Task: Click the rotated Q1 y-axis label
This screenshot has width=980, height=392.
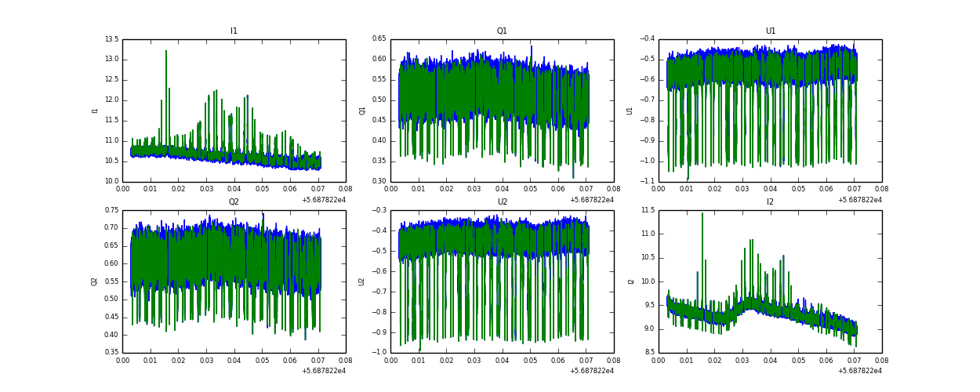Action: click(362, 111)
